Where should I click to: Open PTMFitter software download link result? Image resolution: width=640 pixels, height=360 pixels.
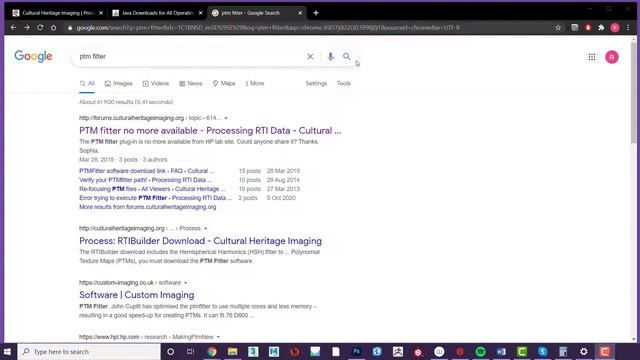point(147,171)
